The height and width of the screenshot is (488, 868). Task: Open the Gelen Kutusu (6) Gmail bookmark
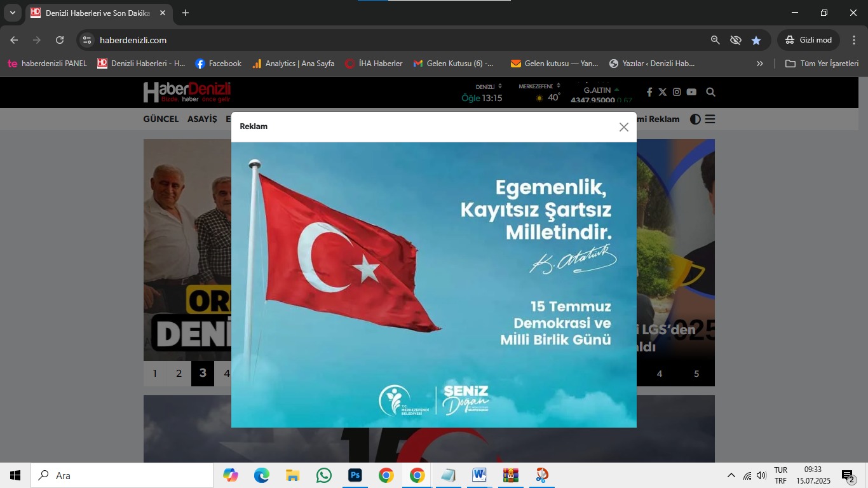(x=454, y=64)
